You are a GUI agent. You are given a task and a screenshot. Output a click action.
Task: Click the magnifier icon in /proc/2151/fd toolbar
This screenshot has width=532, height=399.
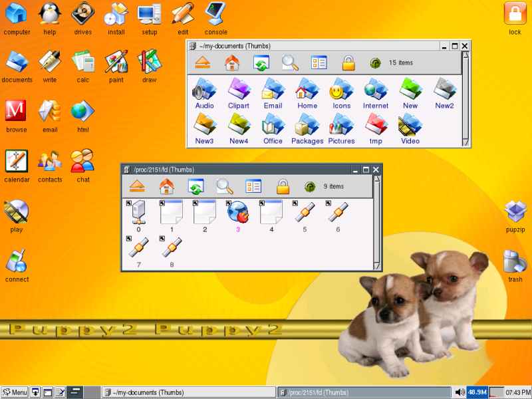pos(225,186)
